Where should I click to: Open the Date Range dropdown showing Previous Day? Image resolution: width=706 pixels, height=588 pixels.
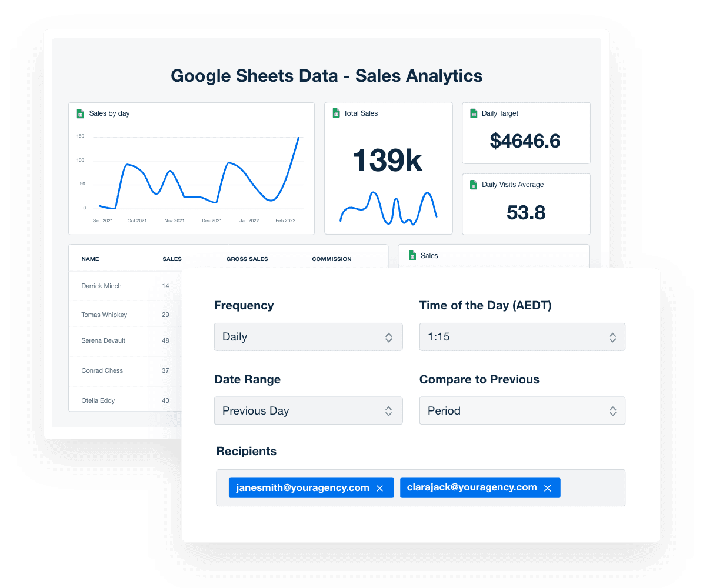[x=308, y=410]
